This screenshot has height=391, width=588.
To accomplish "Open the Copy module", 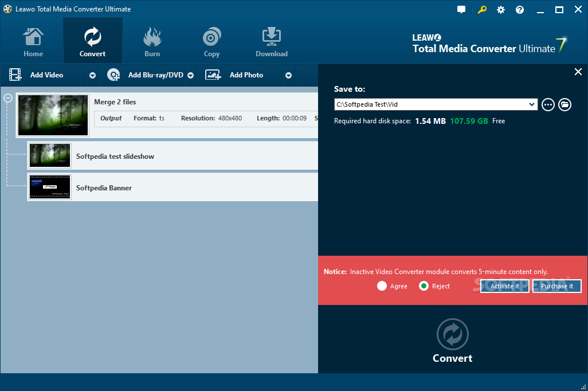I will 211,42.
